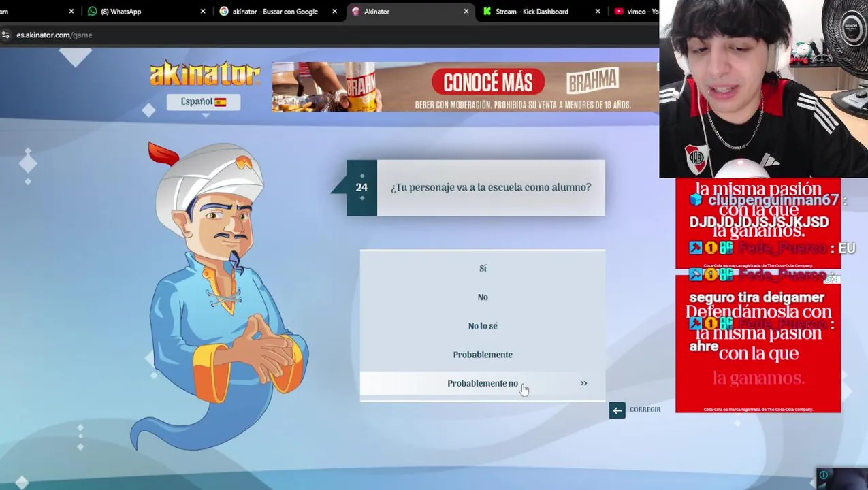Select the "Probablemente" answer
This screenshot has height=490, width=868.
(x=482, y=355)
